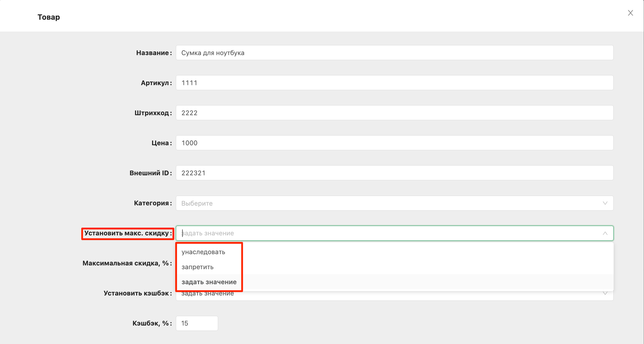Click the Цена field with 1000
Screen dimensions: 644x344
pos(394,143)
